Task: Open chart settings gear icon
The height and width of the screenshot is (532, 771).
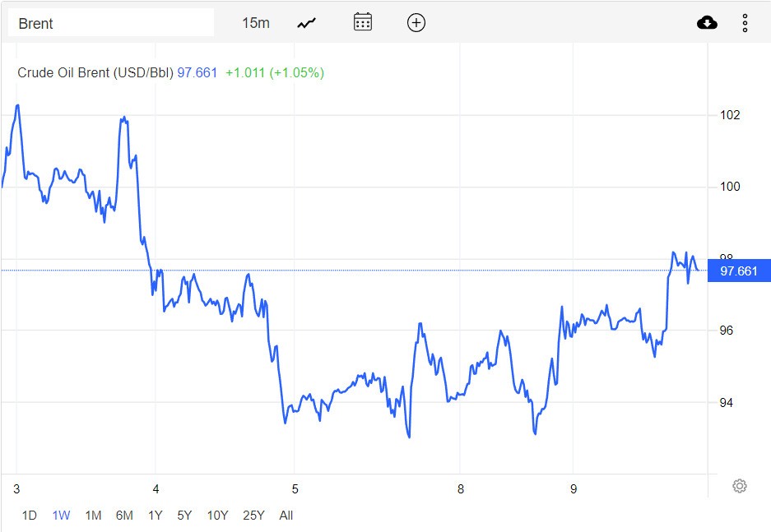Action: pyautogui.click(x=739, y=486)
